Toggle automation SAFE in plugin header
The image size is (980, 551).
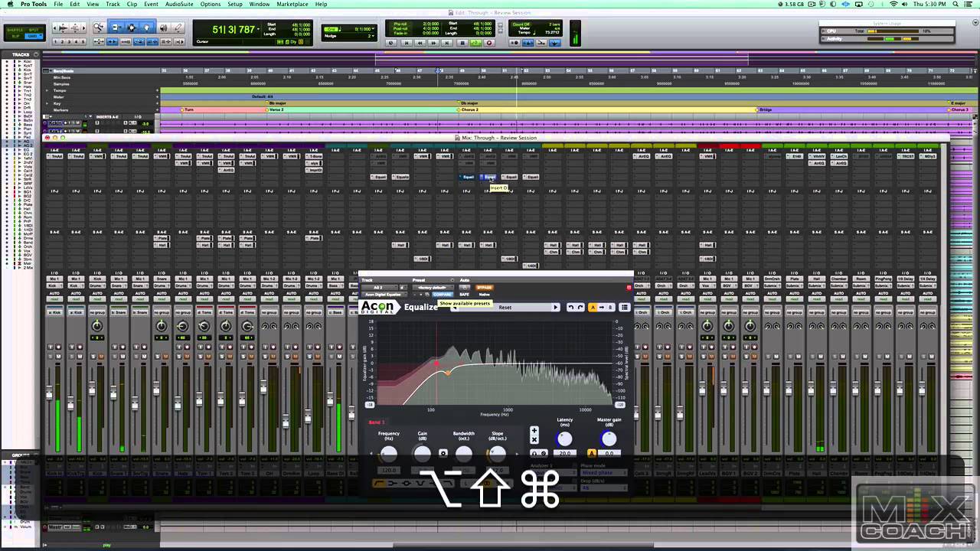pyautogui.click(x=464, y=295)
